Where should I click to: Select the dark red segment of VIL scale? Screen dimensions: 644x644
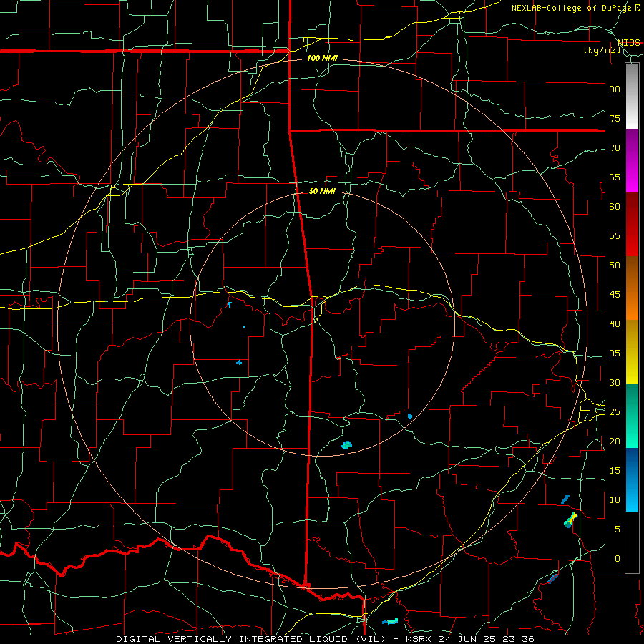click(632, 225)
